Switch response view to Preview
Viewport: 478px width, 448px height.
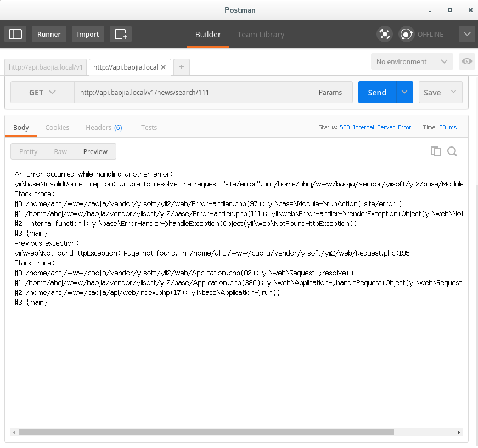95,151
